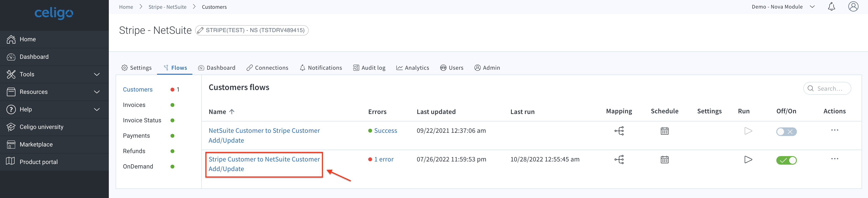868x198 pixels.
Task: Expand the Resources menu chevron
Action: 97,92
